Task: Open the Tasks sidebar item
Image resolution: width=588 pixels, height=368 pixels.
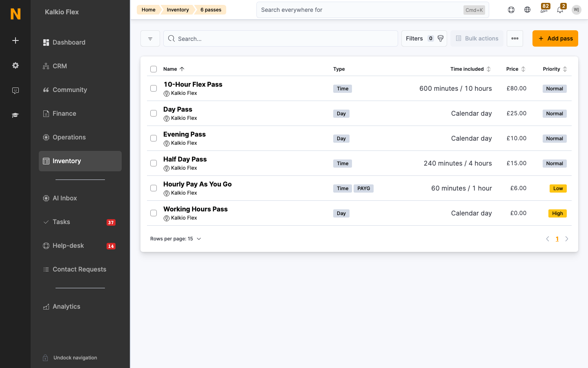Action: pos(80,222)
